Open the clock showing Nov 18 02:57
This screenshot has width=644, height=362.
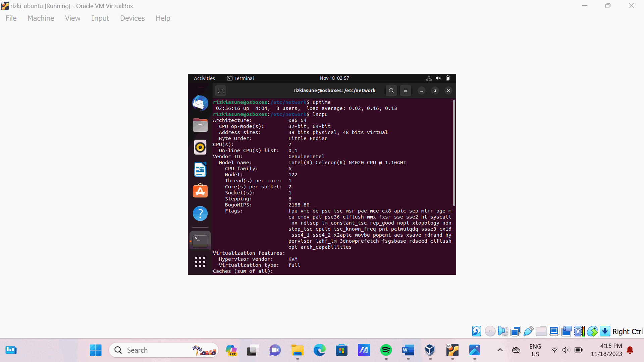(334, 78)
